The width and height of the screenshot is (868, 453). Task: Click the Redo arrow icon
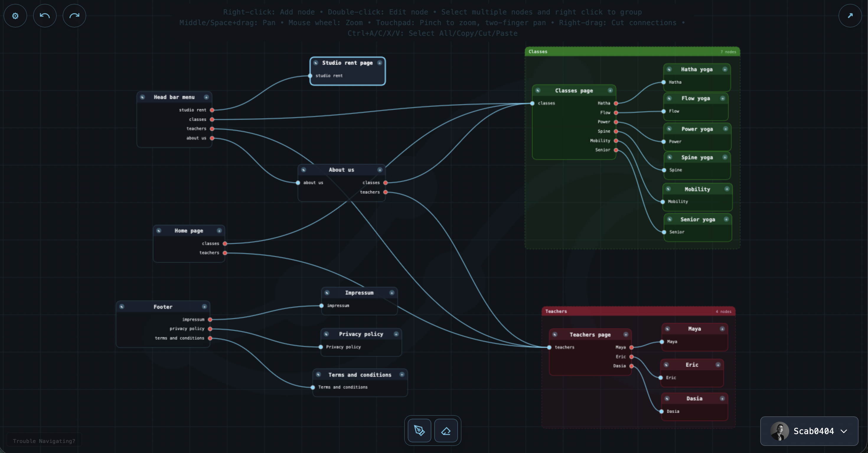74,16
